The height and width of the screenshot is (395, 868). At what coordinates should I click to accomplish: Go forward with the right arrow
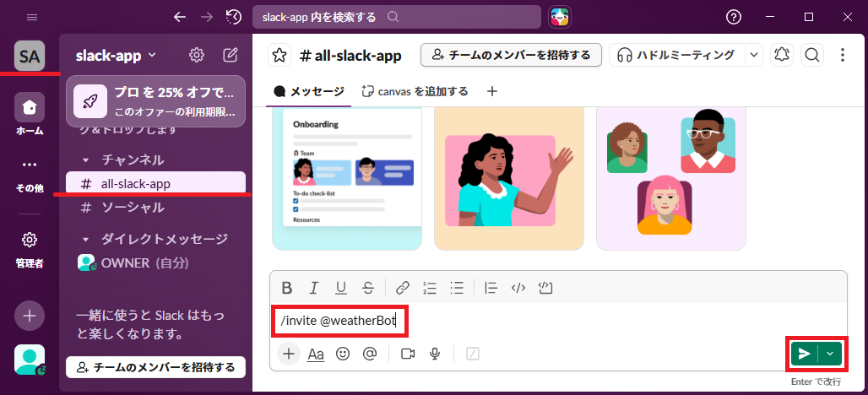[207, 17]
